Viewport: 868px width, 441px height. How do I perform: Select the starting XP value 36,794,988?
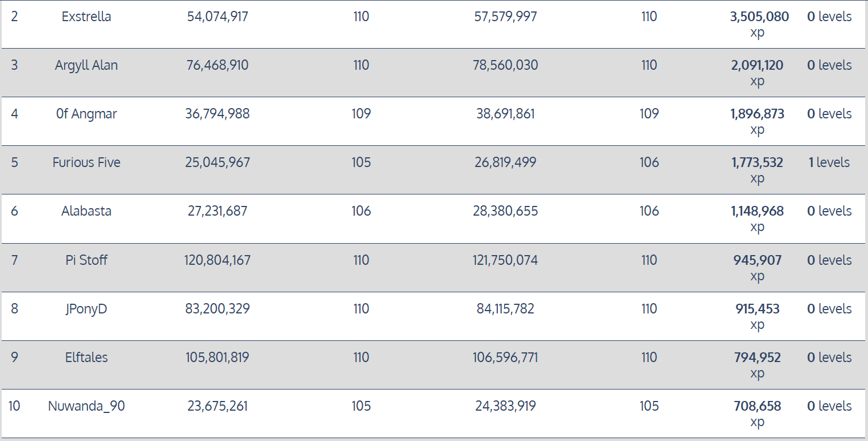click(x=217, y=114)
